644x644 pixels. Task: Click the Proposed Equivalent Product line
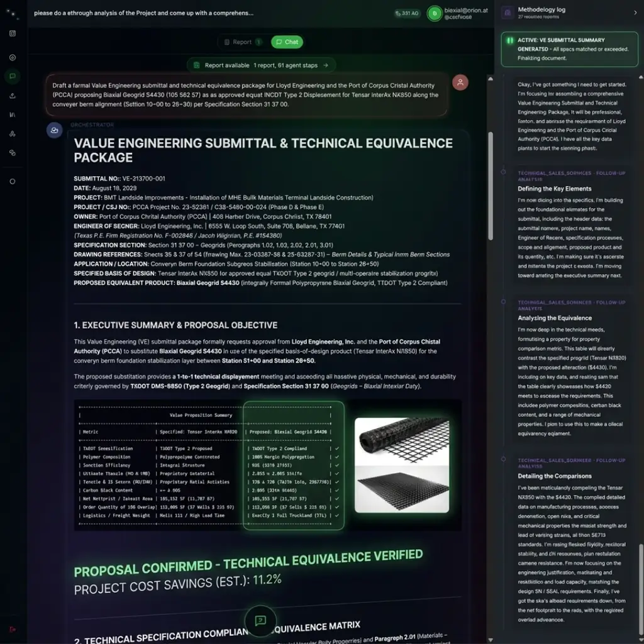click(261, 283)
